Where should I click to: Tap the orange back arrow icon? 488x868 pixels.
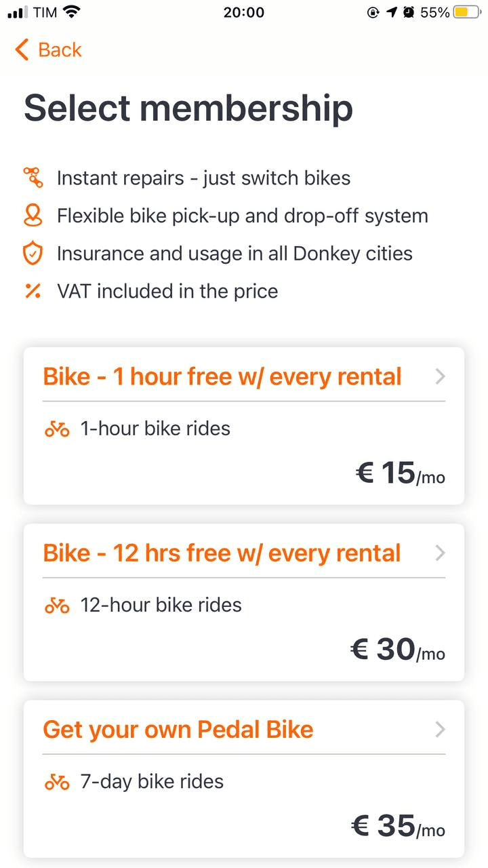(22, 50)
